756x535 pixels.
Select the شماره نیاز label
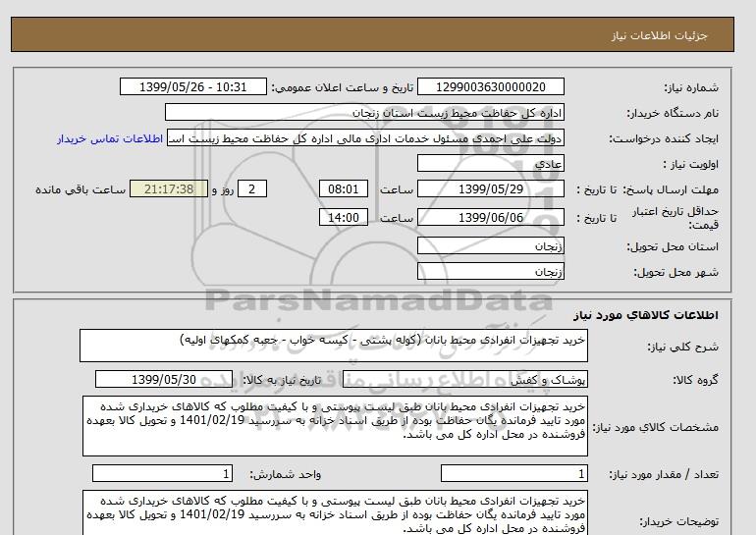coord(691,87)
